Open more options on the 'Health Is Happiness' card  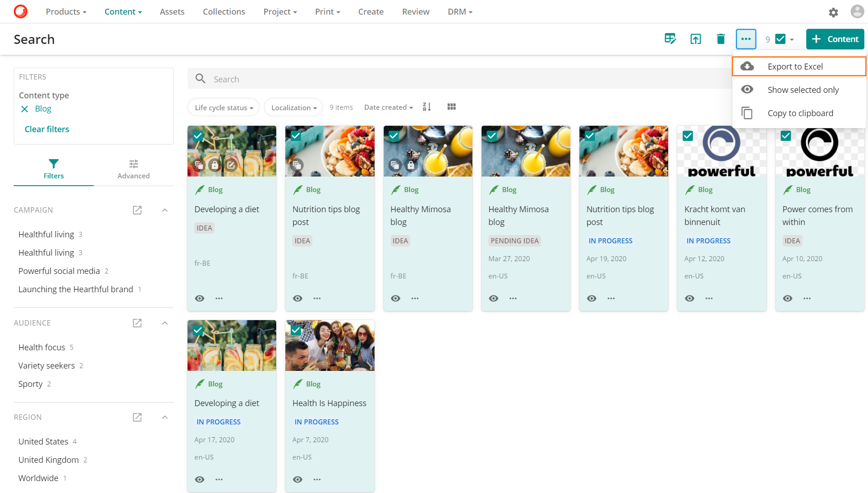pyautogui.click(x=317, y=479)
